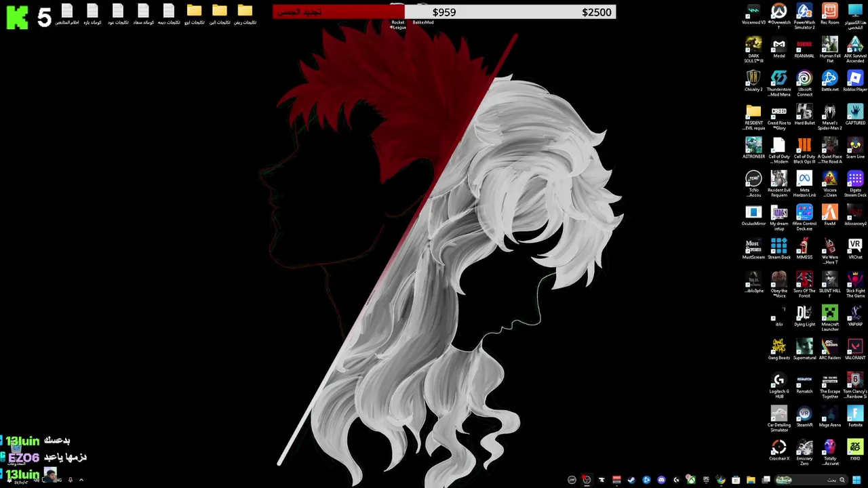Screen dimensions: 868x488
Task: Open Car Detailing Simulator shortcut
Action: click(778, 418)
